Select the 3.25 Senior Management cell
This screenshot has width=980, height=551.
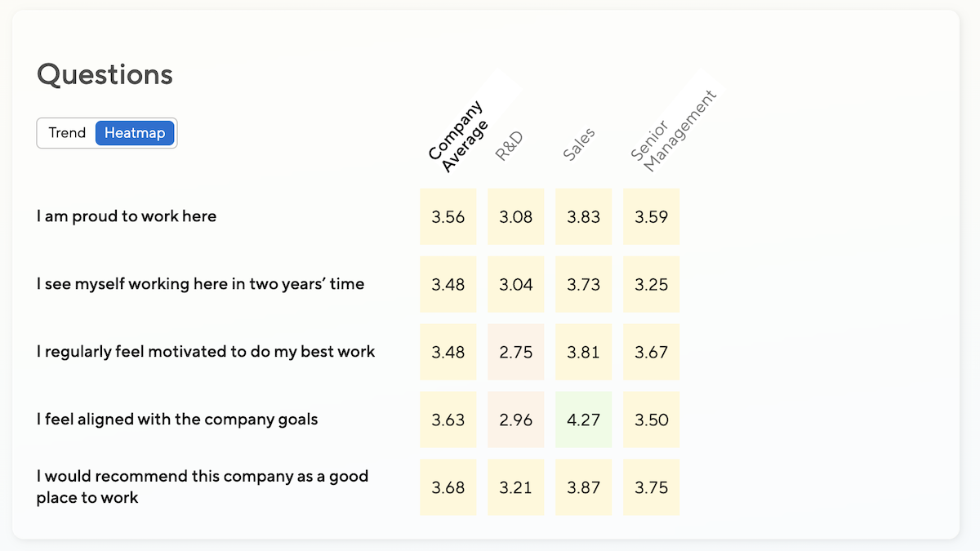[x=651, y=284]
